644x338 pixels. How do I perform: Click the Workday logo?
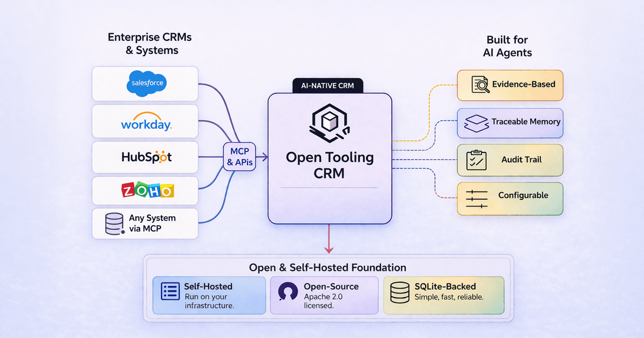(146, 121)
